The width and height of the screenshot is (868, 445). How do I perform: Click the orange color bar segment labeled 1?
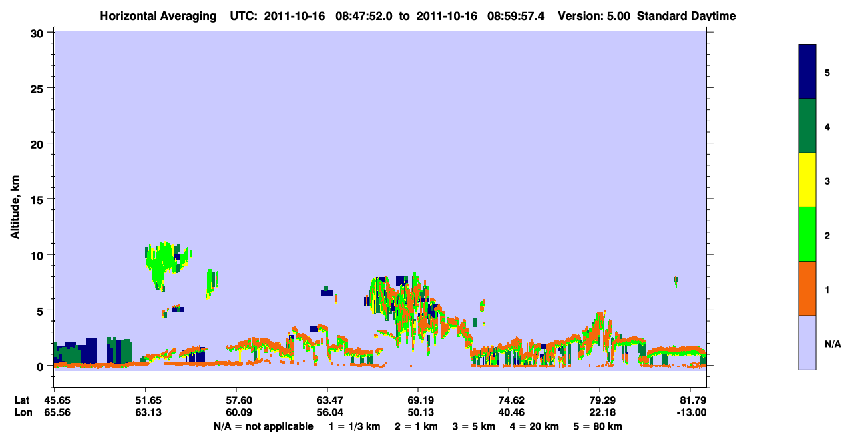(807, 288)
